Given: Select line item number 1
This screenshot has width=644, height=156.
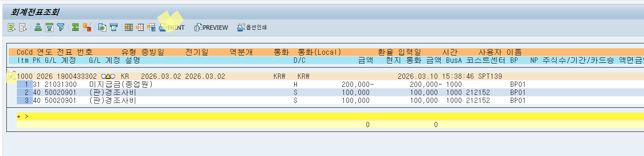Looking at the screenshot, I should click(24, 84).
